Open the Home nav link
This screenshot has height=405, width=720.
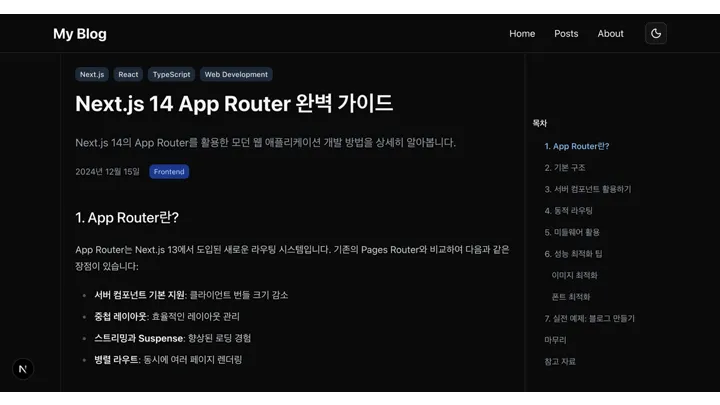coord(522,34)
